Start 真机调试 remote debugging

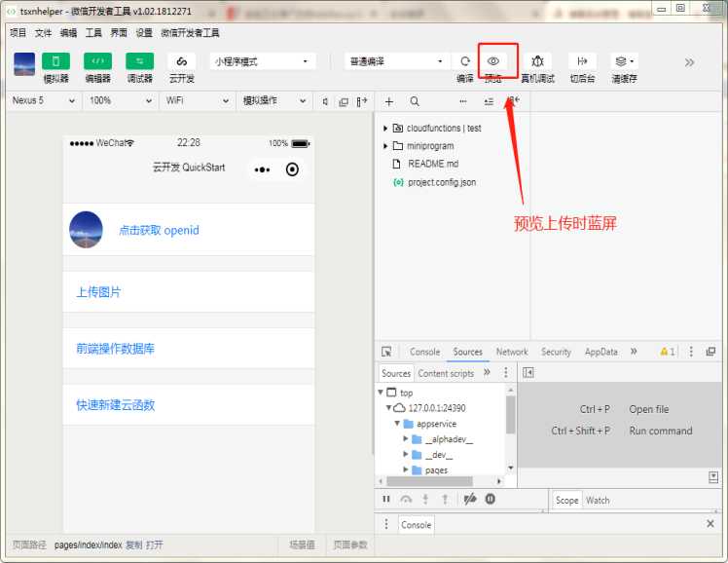[537, 60]
